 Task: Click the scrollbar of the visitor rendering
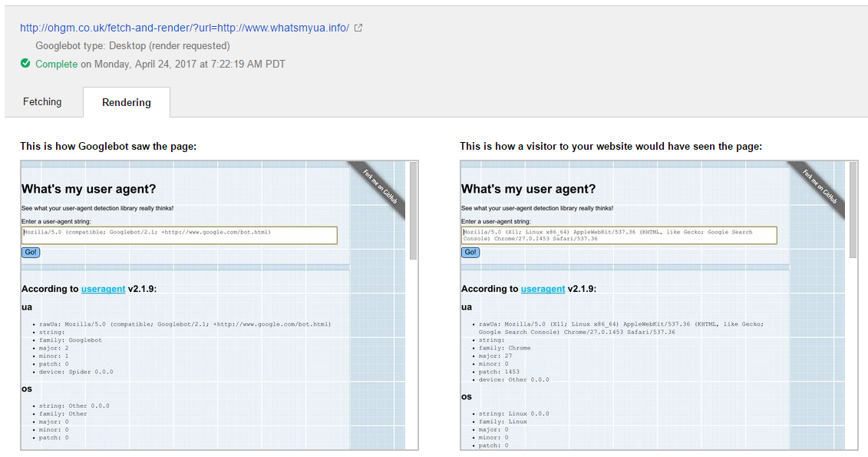pos(853,211)
